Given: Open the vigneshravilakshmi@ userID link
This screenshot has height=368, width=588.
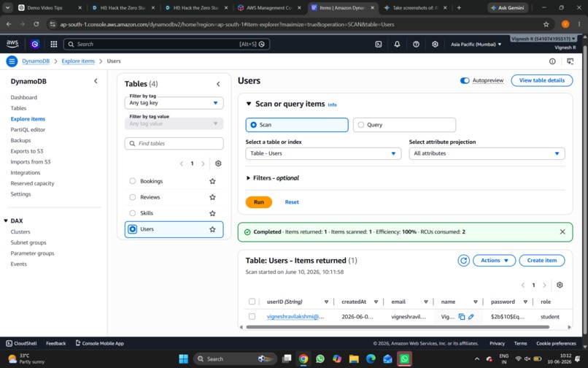Looking at the screenshot, I should click(x=295, y=317).
